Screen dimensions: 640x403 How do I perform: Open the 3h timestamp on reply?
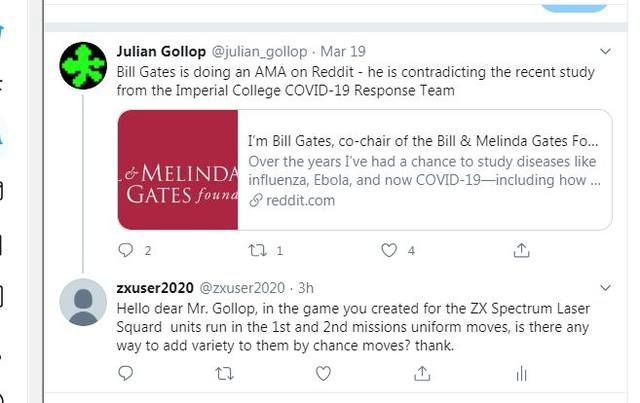[307, 287]
